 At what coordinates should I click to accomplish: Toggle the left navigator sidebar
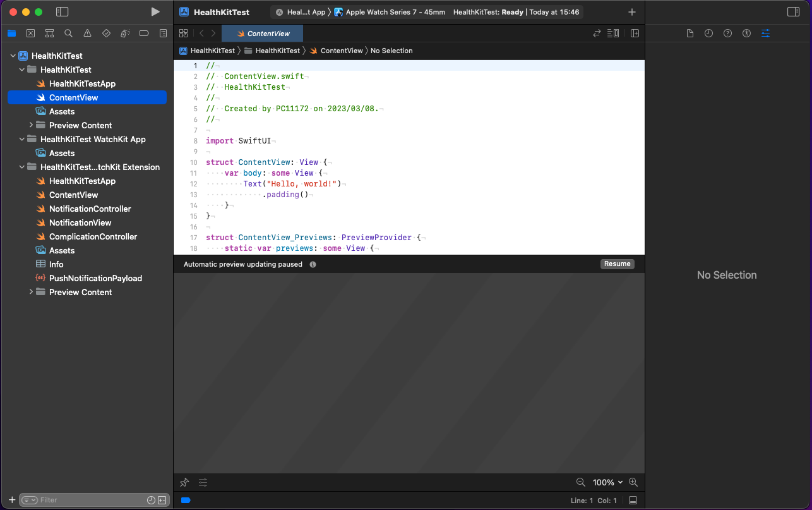(x=62, y=12)
